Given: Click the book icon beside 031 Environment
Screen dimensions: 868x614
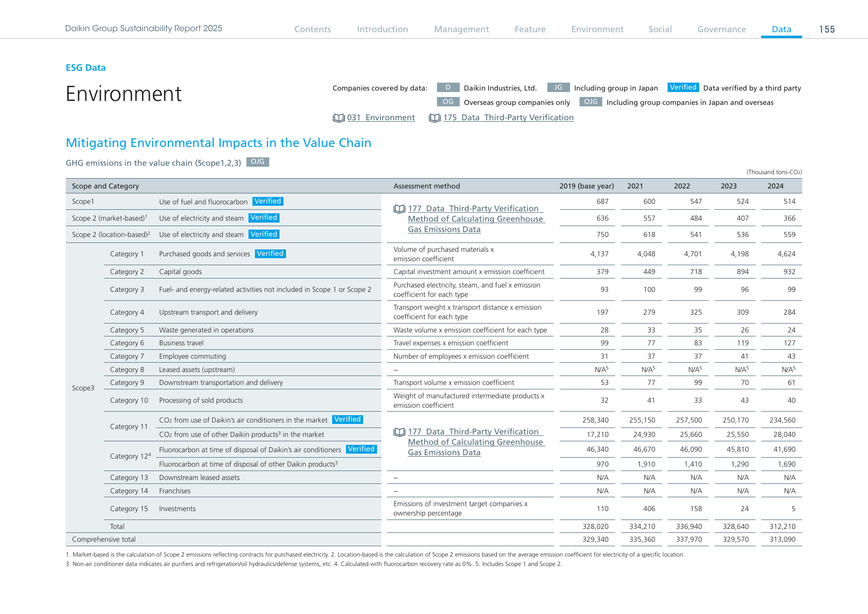Looking at the screenshot, I should click(338, 118).
